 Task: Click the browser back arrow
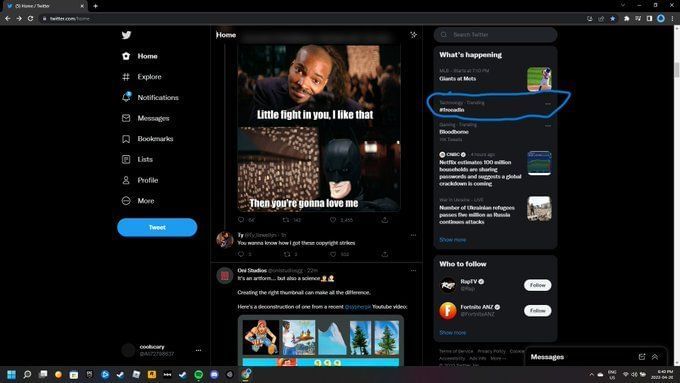click(x=7, y=19)
